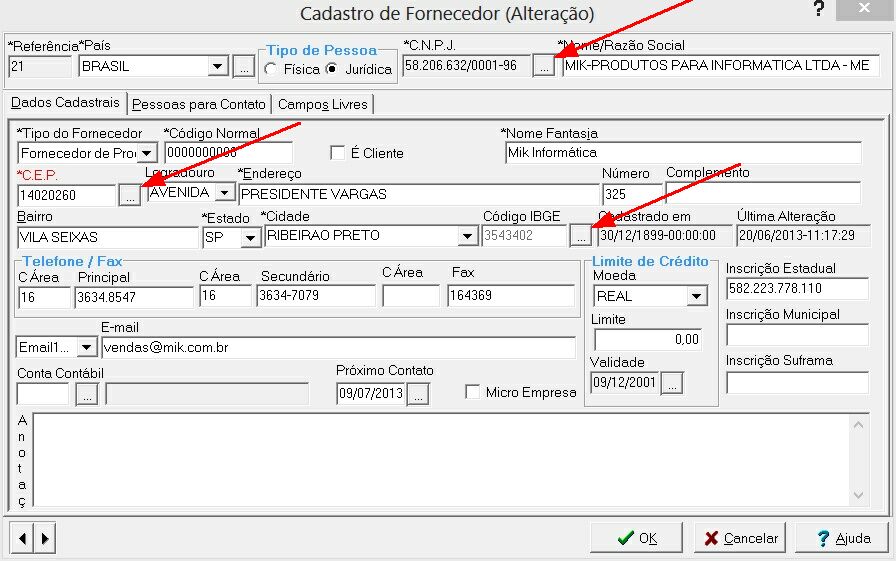The image size is (896, 561).
Task: Open the Ajuda help button
Action: pyautogui.click(x=842, y=538)
